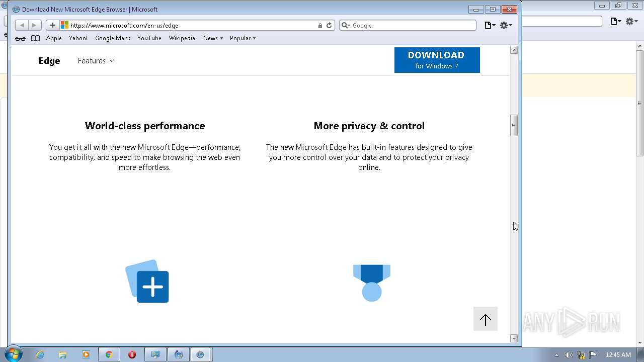Open the search engine magnifier dropdown
This screenshot has height=362, width=644.
pyautogui.click(x=346, y=25)
